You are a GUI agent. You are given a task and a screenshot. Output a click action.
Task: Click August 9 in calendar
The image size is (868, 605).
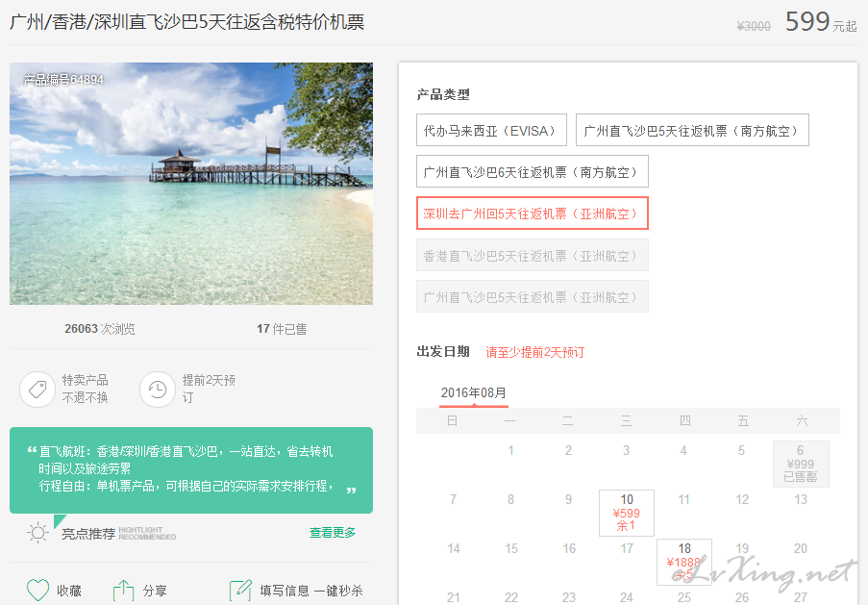pyautogui.click(x=568, y=499)
